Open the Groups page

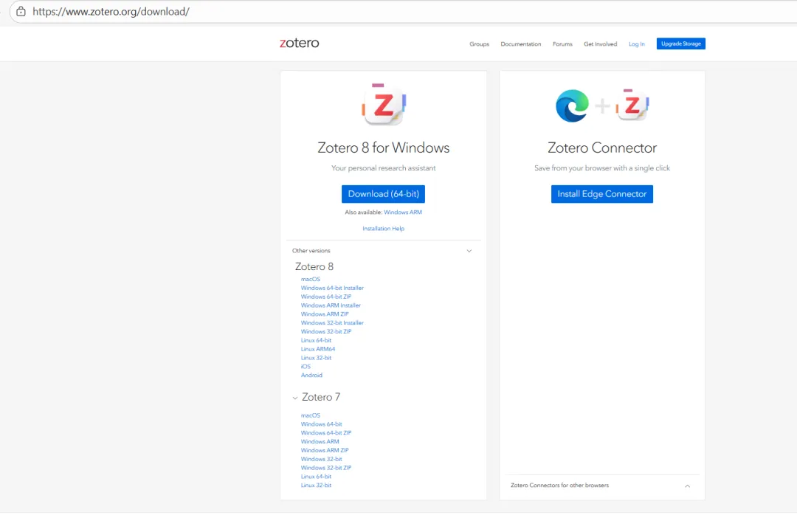coord(480,44)
